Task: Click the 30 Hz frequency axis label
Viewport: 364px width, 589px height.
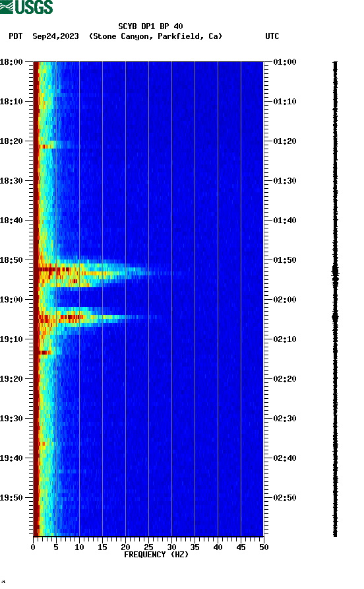Action: (x=172, y=547)
